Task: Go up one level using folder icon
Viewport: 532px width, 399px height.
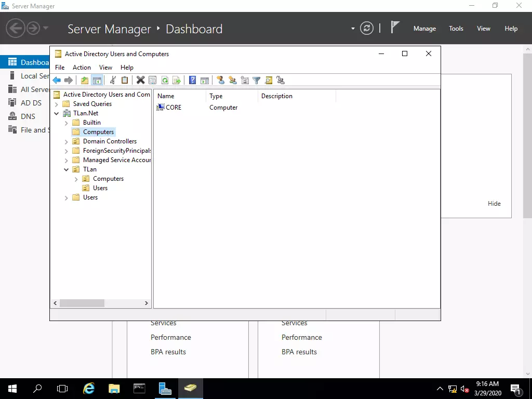Action: [85, 81]
